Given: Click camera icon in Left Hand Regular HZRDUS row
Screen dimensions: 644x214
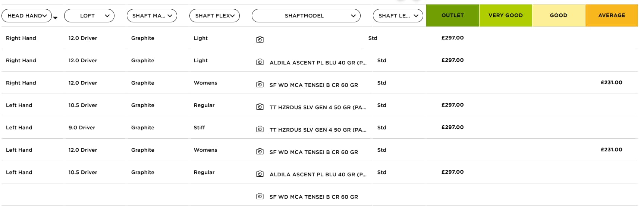Looking at the screenshot, I should tap(260, 107).
